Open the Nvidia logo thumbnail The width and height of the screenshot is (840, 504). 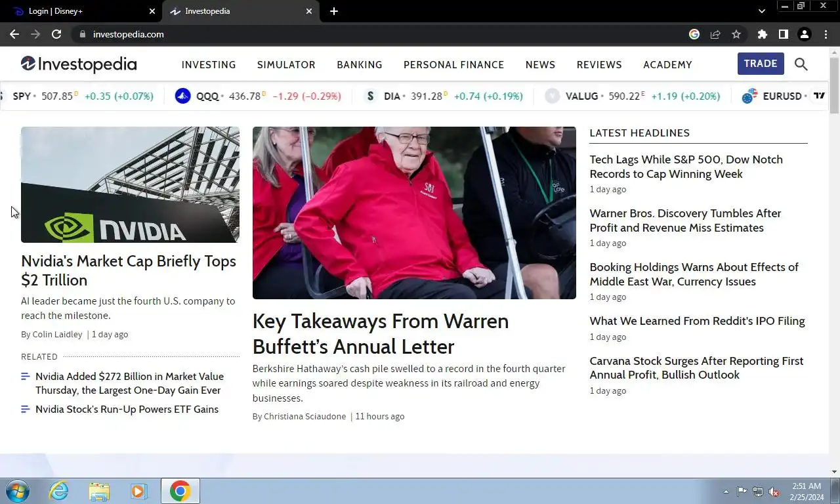(130, 184)
